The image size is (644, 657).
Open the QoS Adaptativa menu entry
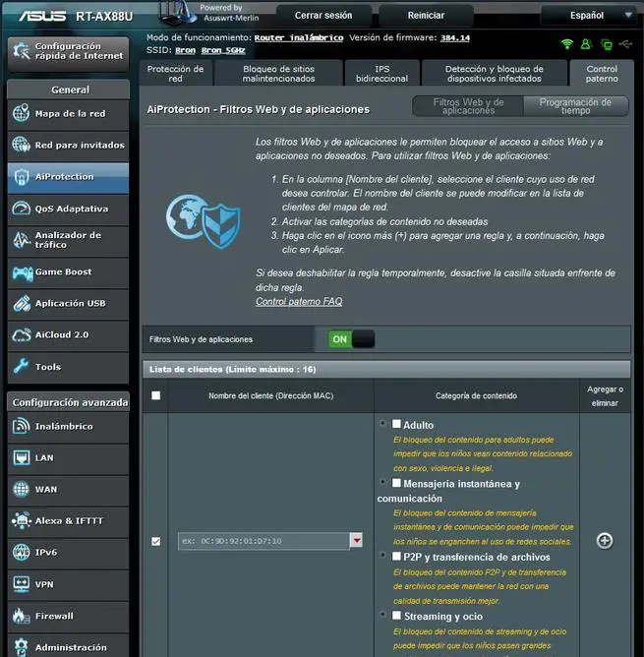[x=68, y=209]
